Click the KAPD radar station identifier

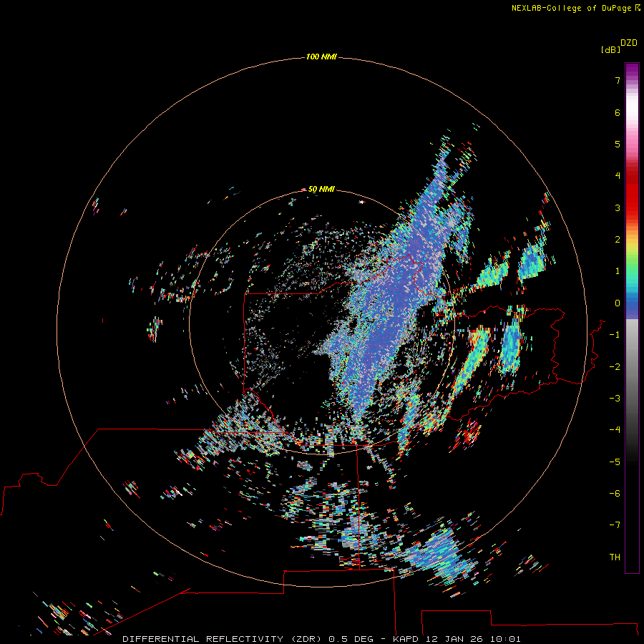point(406,639)
